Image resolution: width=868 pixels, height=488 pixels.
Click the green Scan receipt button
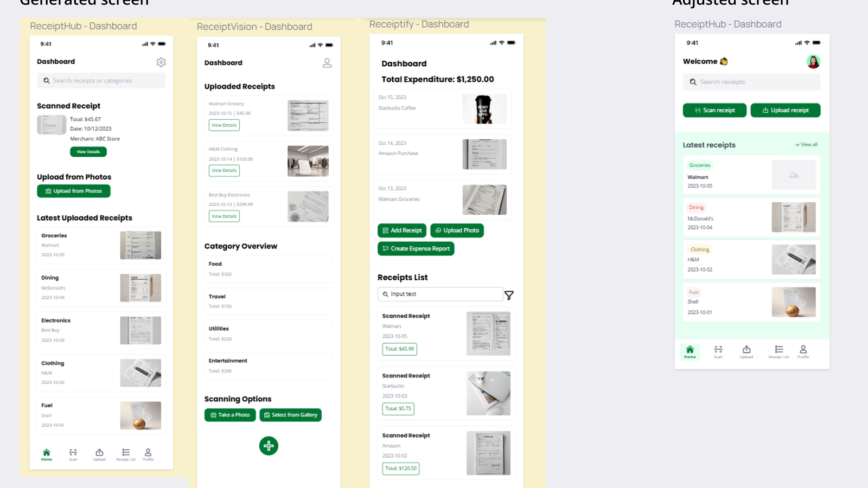(714, 110)
